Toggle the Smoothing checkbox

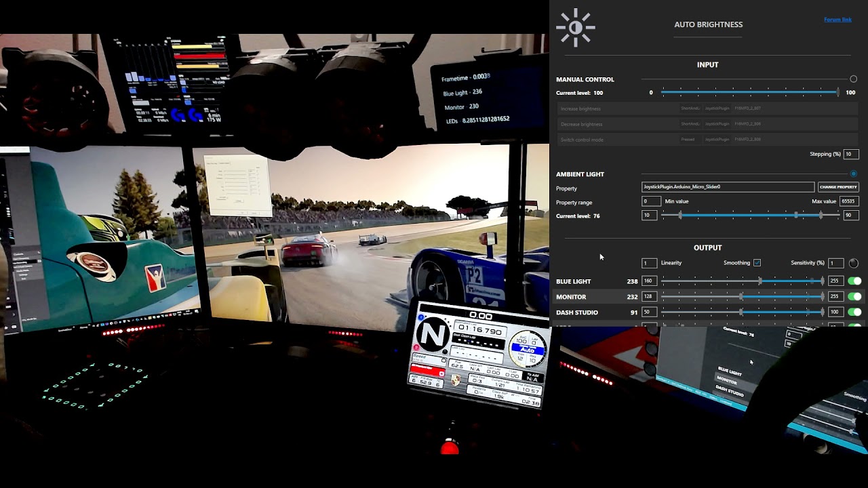pos(757,263)
